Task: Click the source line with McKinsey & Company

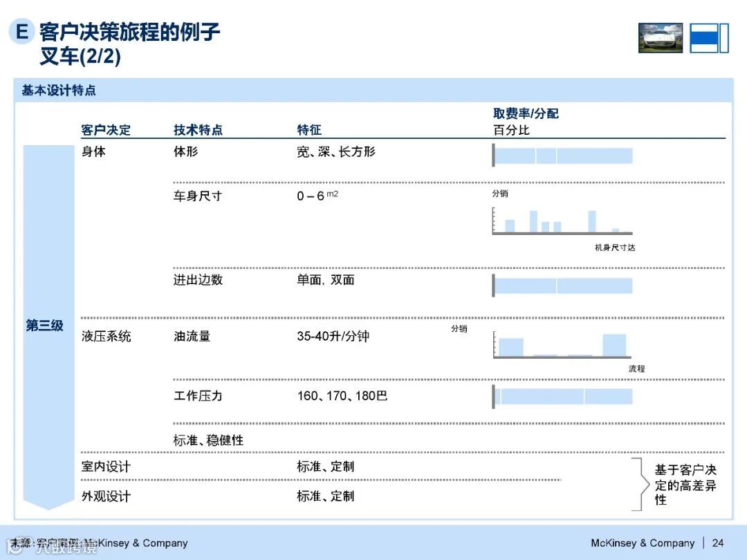Action: click(x=99, y=543)
